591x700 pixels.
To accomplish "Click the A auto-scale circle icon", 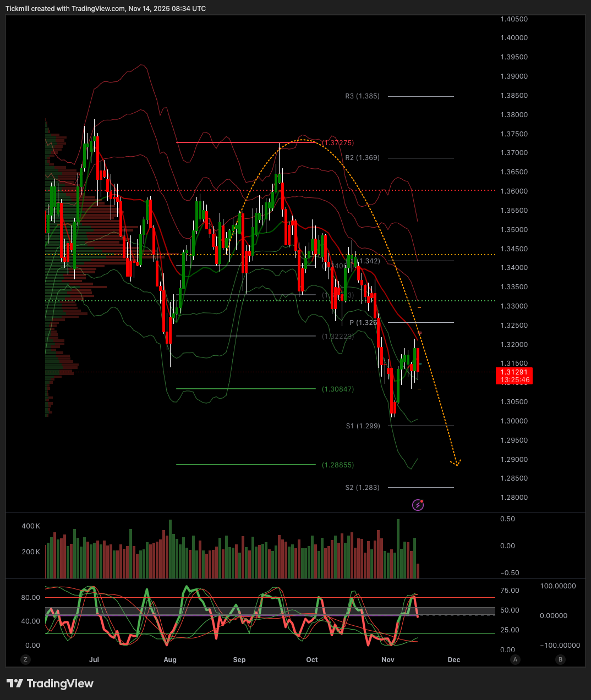I will click(515, 659).
